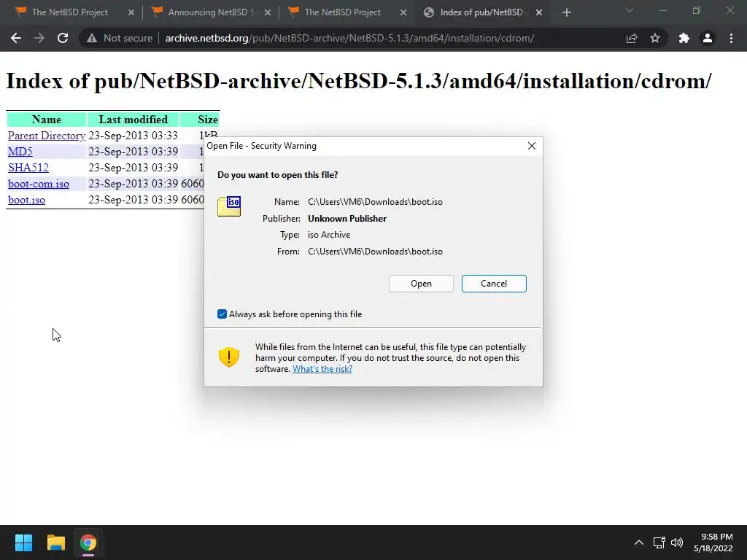Open the MD5 checksum link
The image size is (747, 560).
(x=20, y=152)
